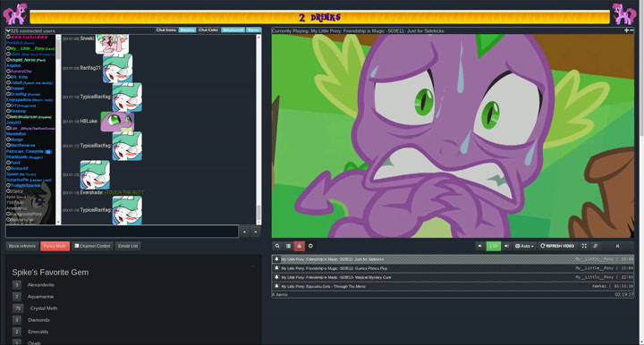Collapse the connected users list chevron

(8, 30)
